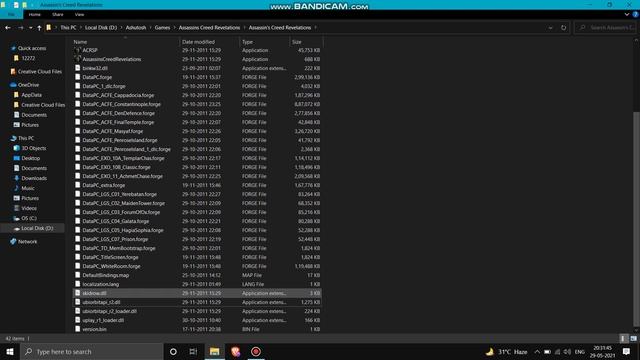Select Network in the navigation pane
640x360 pixels.
[x=27, y=242]
